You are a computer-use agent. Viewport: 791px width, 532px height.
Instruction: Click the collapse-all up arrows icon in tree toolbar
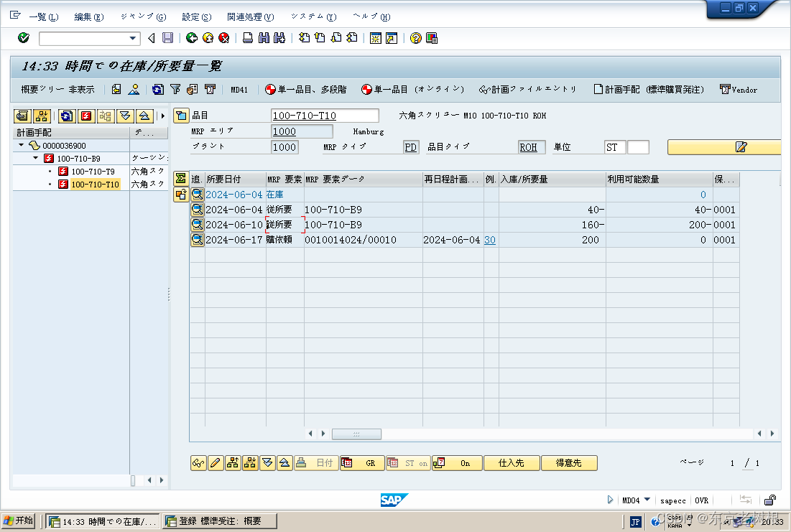pyautogui.click(x=144, y=116)
